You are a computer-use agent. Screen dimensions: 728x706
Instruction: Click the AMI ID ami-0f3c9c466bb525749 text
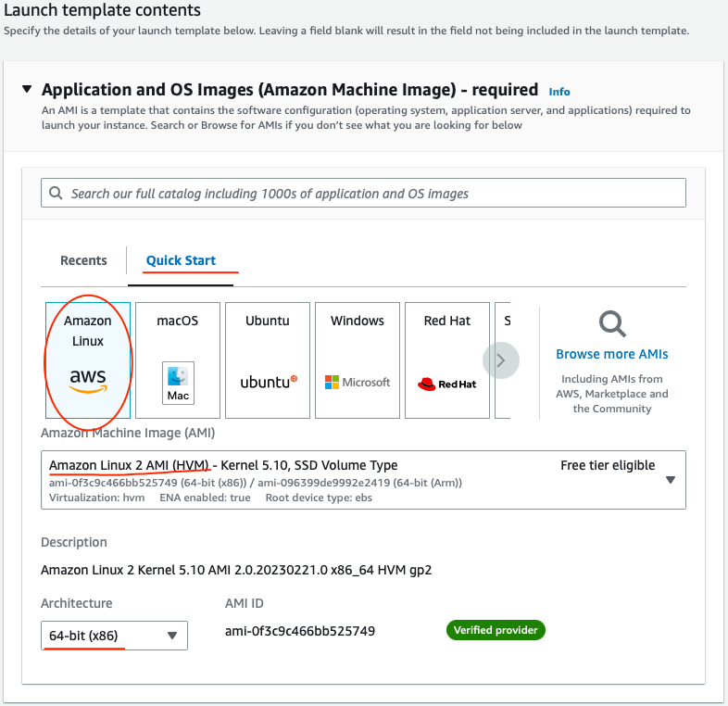pyautogui.click(x=300, y=631)
